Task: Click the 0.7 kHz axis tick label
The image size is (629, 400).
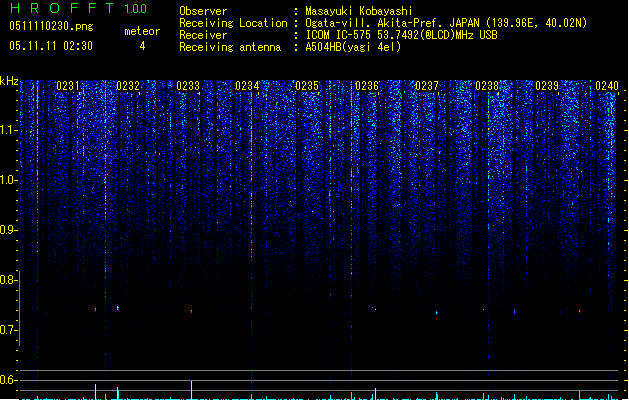Action: [8, 330]
